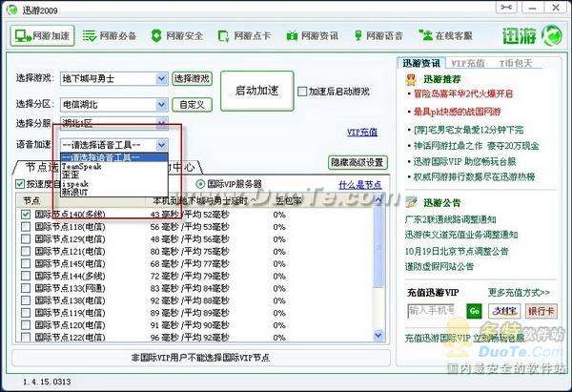Click the 迅游推荐 medal icon
Image resolution: width=572 pixels, height=392 pixels.
pos(411,79)
